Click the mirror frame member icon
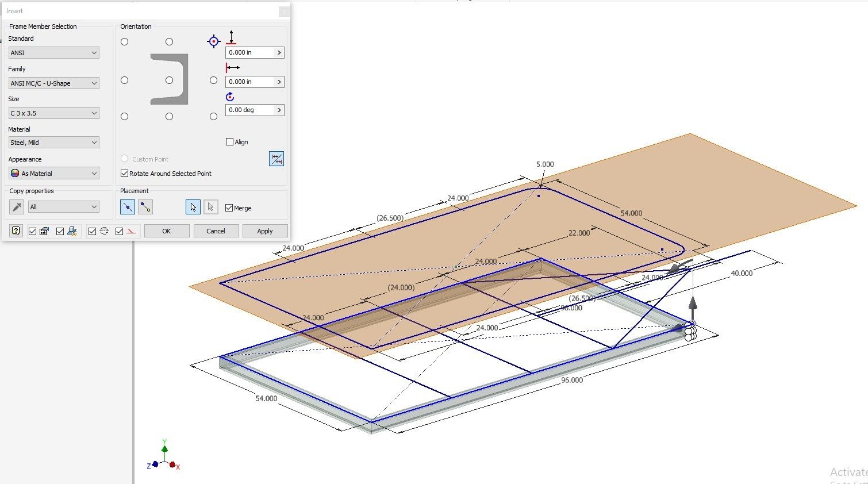The image size is (868, 484). pyautogui.click(x=276, y=159)
